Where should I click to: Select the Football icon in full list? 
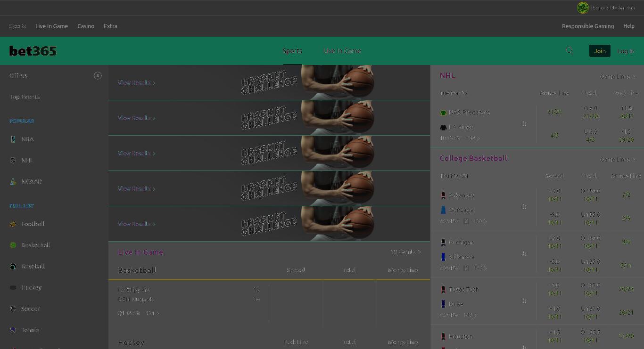point(13,224)
